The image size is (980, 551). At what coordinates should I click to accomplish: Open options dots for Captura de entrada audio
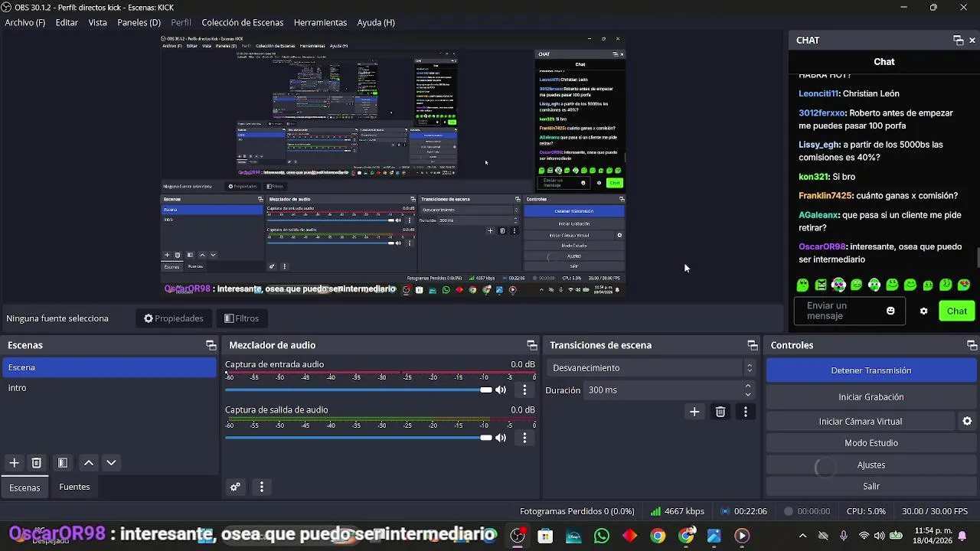click(524, 390)
